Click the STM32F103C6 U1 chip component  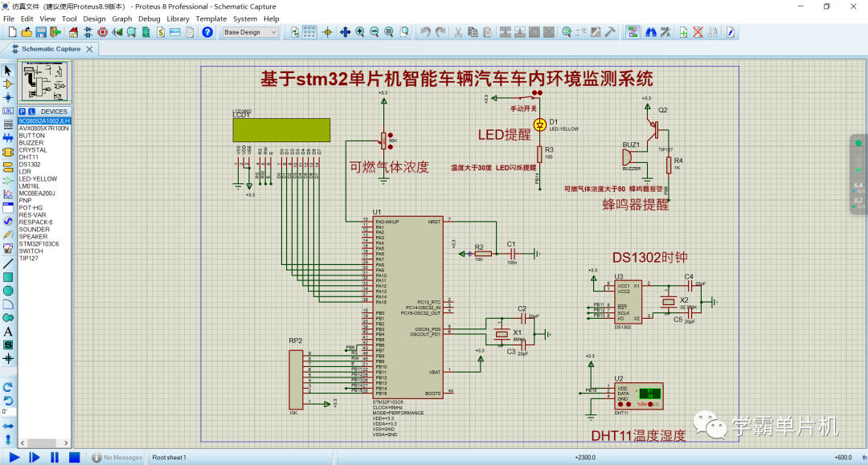click(x=408, y=307)
